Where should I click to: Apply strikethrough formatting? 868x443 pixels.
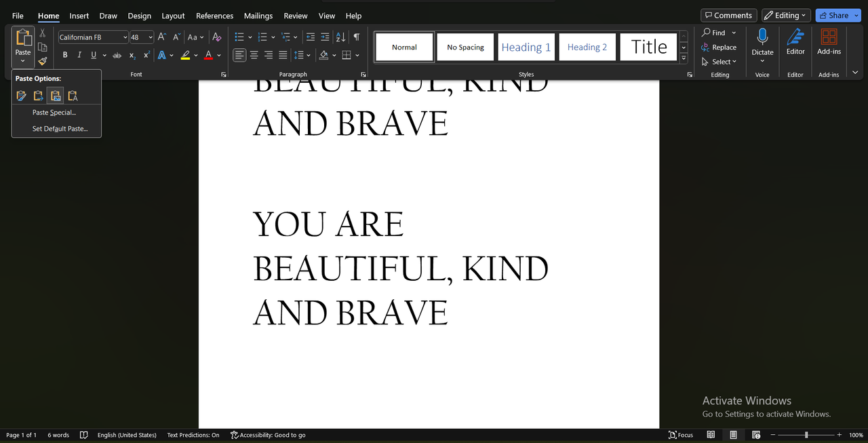tap(117, 55)
